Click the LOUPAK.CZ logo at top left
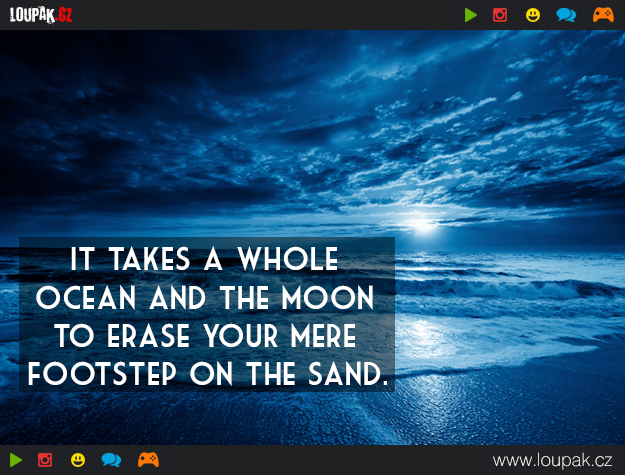The height and width of the screenshot is (475, 625). click(x=41, y=15)
